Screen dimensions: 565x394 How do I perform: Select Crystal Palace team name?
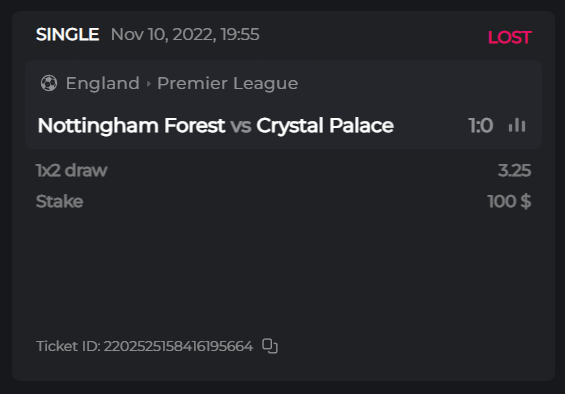(x=325, y=125)
